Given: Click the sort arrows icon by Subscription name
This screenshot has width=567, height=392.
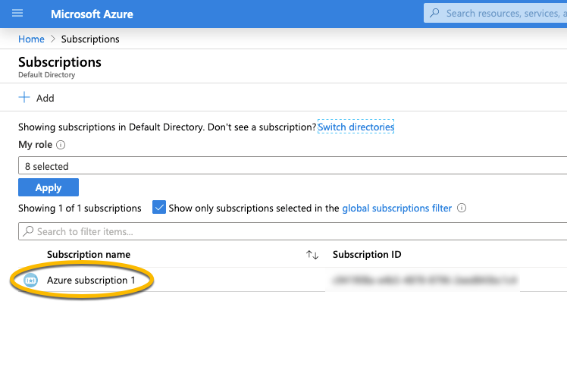Looking at the screenshot, I should click(312, 255).
